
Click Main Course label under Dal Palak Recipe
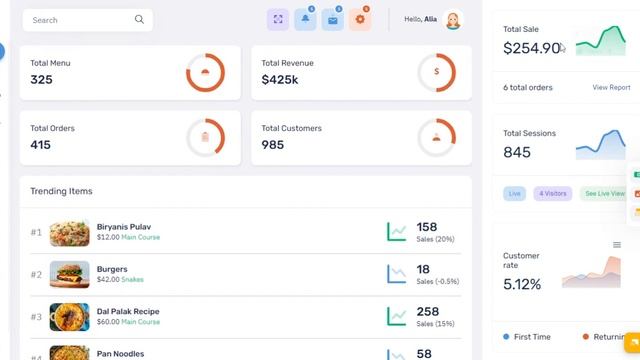[140, 322]
